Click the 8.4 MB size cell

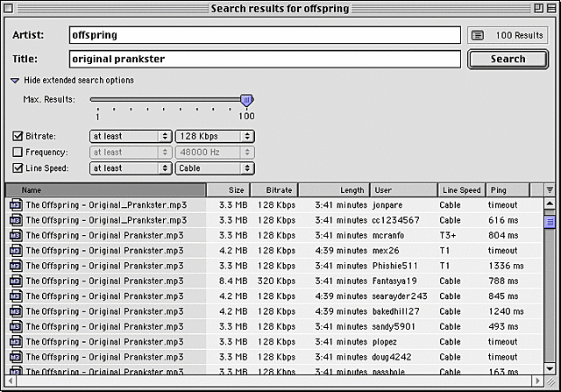(233, 281)
